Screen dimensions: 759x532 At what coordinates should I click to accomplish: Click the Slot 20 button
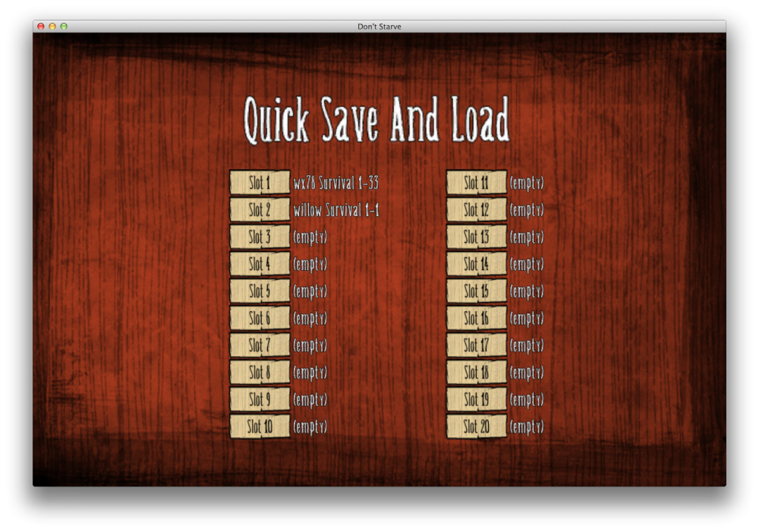pyautogui.click(x=477, y=427)
